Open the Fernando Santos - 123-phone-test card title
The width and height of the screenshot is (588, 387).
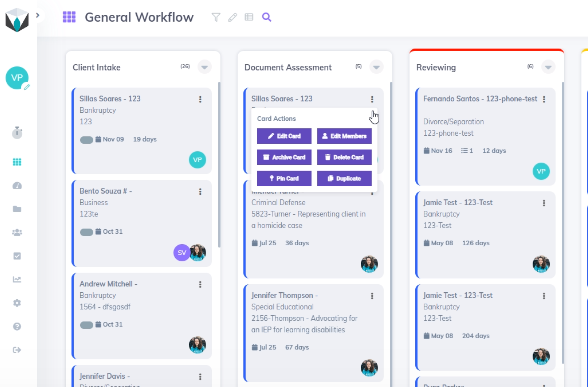[480, 99]
